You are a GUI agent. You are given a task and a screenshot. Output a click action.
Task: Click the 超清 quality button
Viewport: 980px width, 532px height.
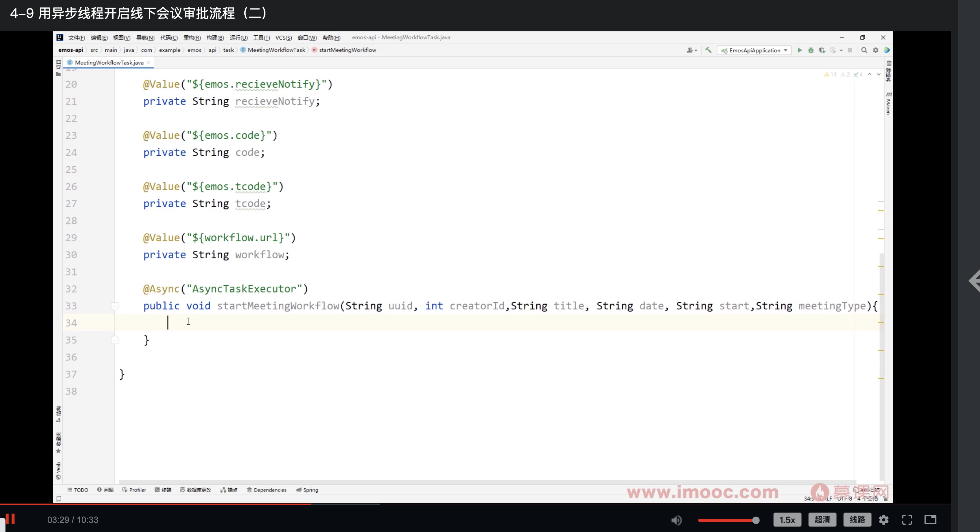point(822,520)
